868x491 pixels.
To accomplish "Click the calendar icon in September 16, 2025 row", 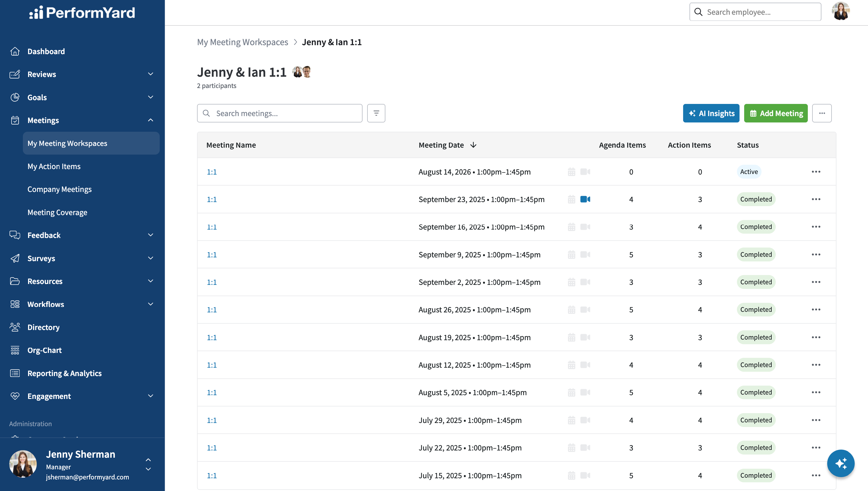I will pos(571,227).
